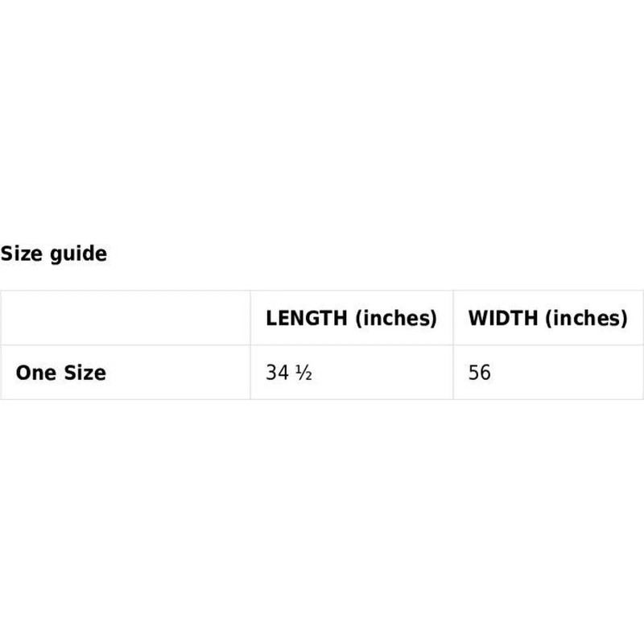
Task: Click the One Size row label
Action: point(60,373)
